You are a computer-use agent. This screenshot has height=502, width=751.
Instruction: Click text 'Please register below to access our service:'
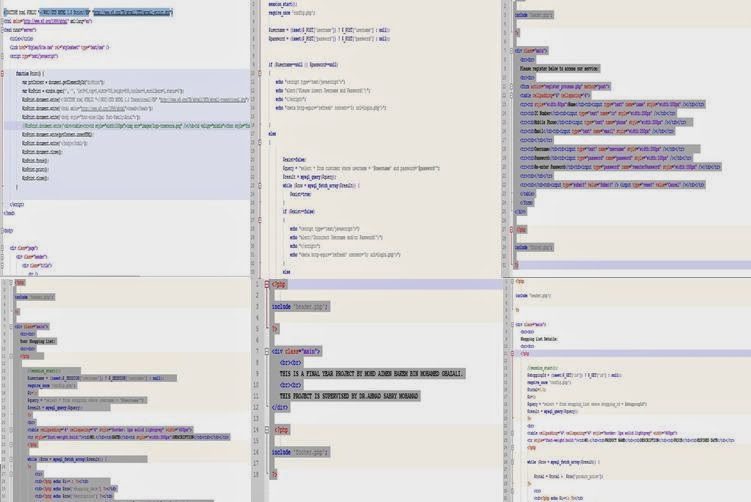click(559, 68)
